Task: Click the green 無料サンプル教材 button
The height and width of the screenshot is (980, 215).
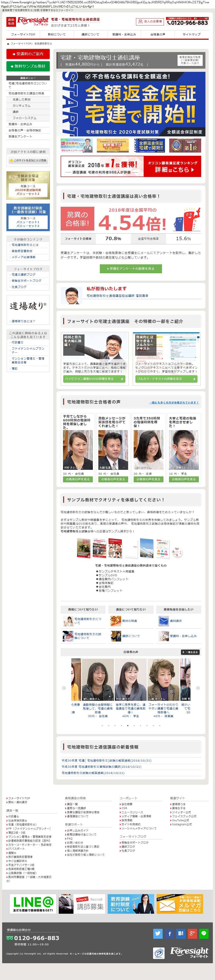Action: point(28,66)
